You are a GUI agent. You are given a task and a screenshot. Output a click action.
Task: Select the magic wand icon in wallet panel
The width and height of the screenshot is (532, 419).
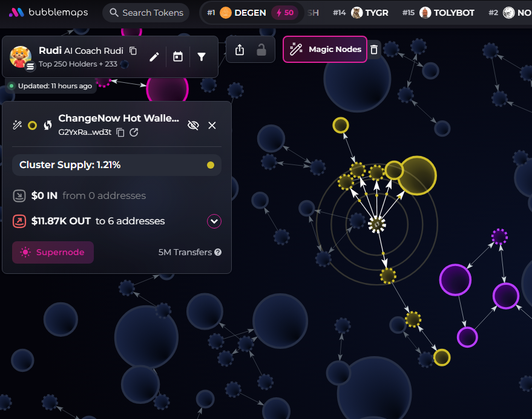tap(18, 125)
